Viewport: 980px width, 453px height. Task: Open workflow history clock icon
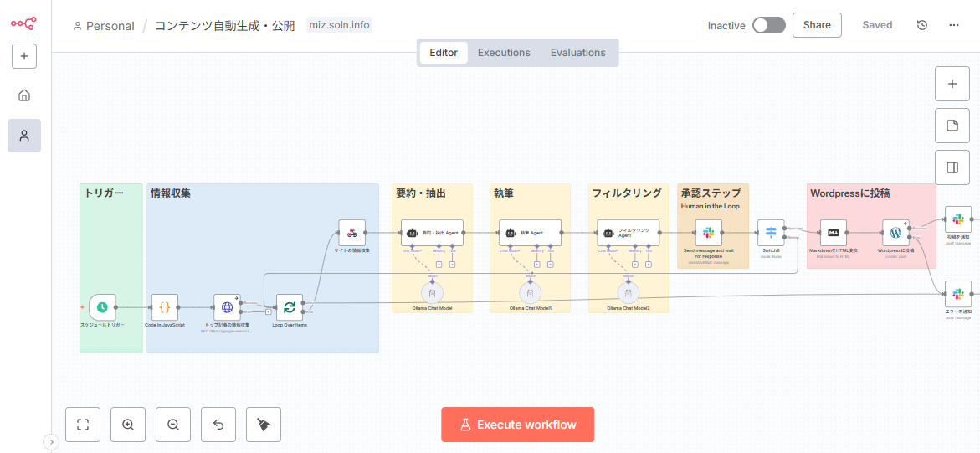pos(922,25)
